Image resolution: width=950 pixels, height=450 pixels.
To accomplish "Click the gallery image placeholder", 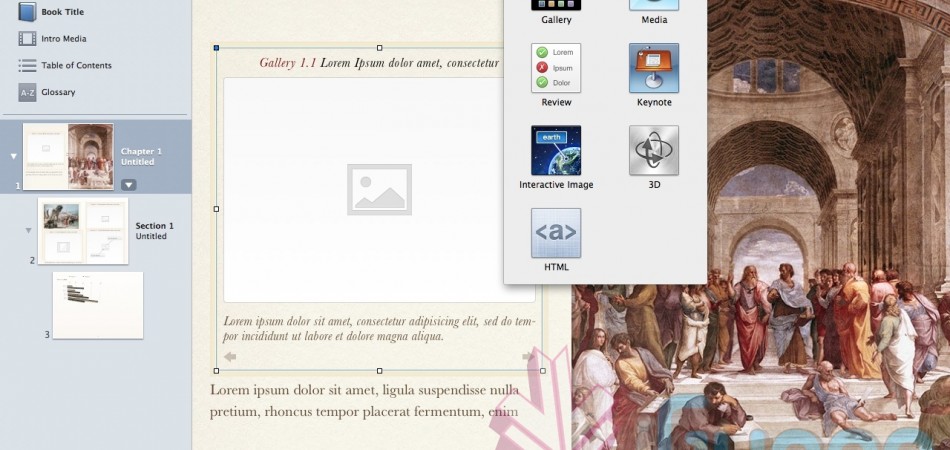I will point(379,190).
